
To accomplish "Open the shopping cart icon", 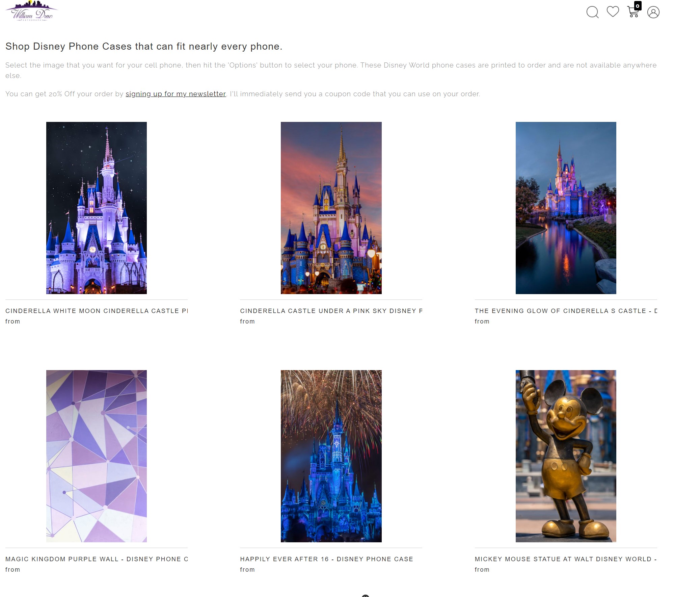I will (633, 11).
